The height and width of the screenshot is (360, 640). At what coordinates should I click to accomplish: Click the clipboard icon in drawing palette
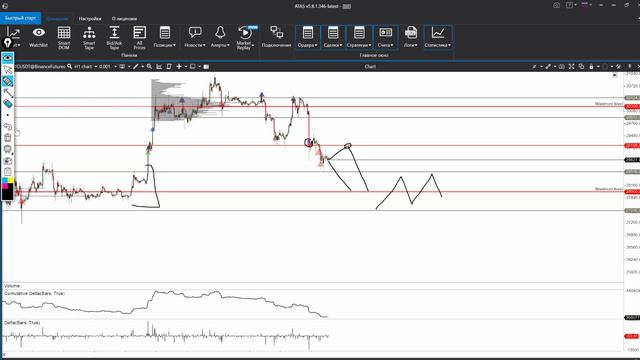pos(8,171)
